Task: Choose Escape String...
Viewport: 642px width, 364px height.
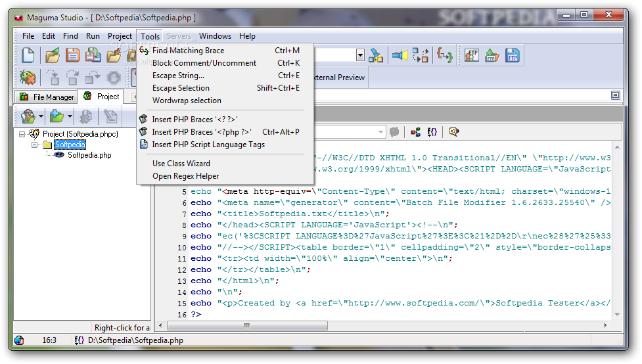Action: pyautogui.click(x=225, y=76)
